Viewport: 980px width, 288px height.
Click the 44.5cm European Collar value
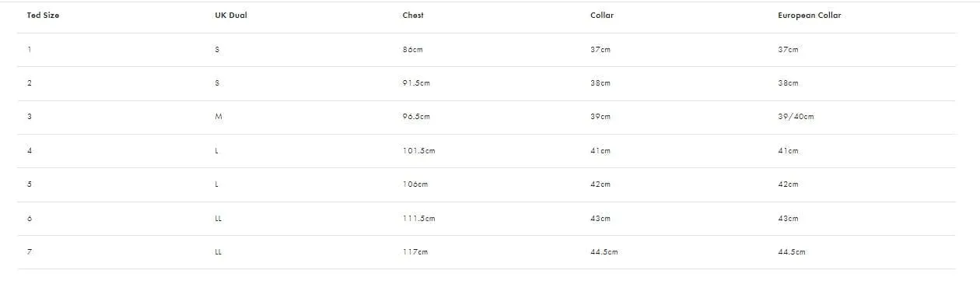coord(792,252)
